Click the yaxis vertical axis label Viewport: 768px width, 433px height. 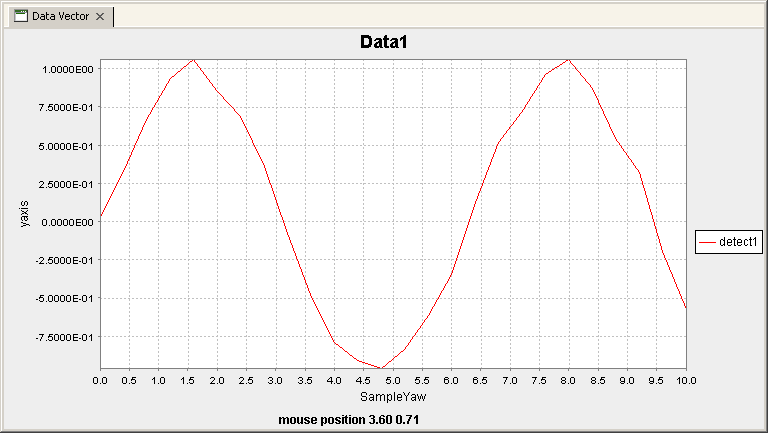(26, 213)
